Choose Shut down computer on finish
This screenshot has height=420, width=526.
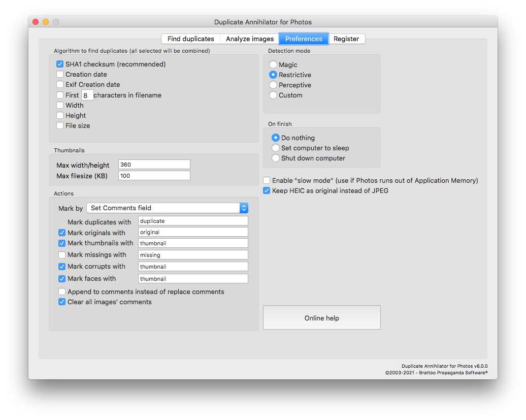coord(276,158)
